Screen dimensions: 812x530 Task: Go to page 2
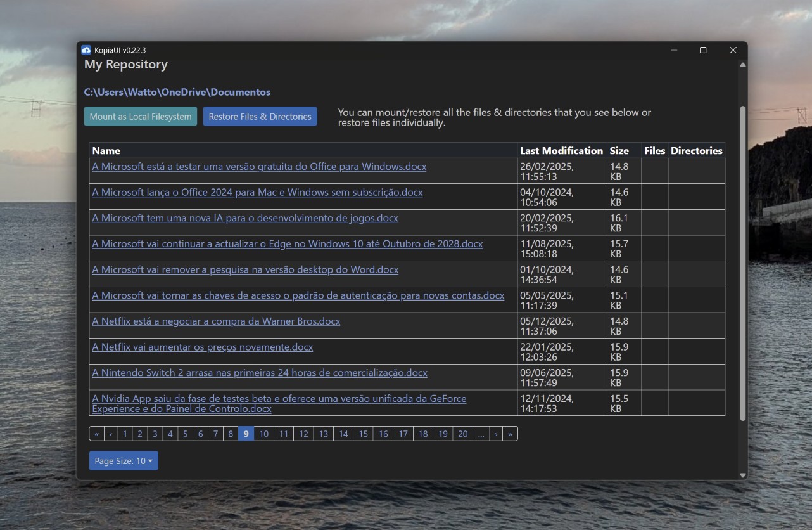(140, 434)
